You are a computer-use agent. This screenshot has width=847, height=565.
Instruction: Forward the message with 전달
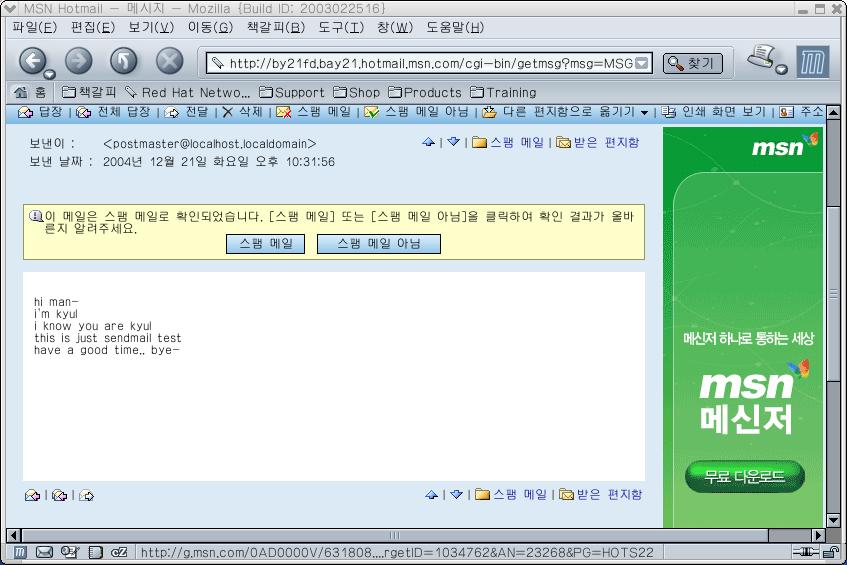pos(186,112)
